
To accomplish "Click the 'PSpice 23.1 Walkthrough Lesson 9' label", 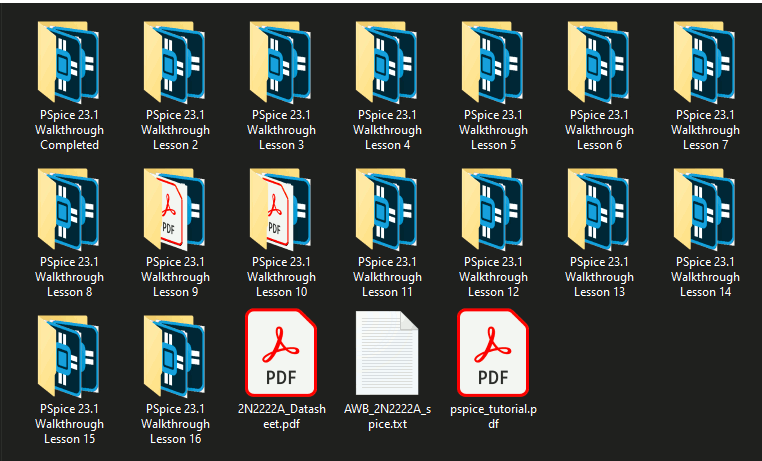I will [x=175, y=277].
